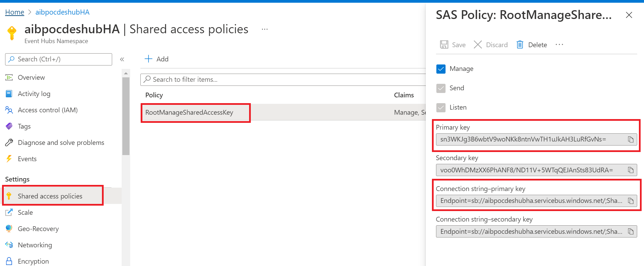The width and height of the screenshot is (644, 266).
Task: Click the Home breadcrumb link
Action: point(15,12)
